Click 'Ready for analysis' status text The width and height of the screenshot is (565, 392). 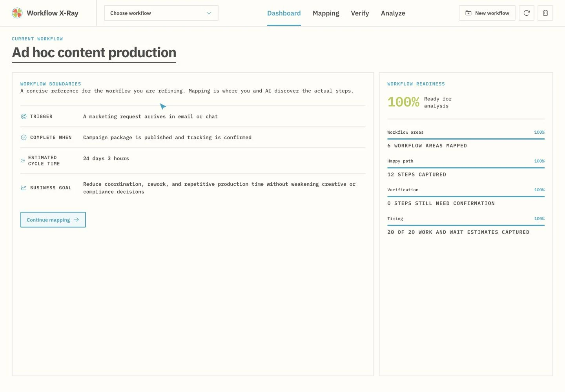tap(438, 102)
